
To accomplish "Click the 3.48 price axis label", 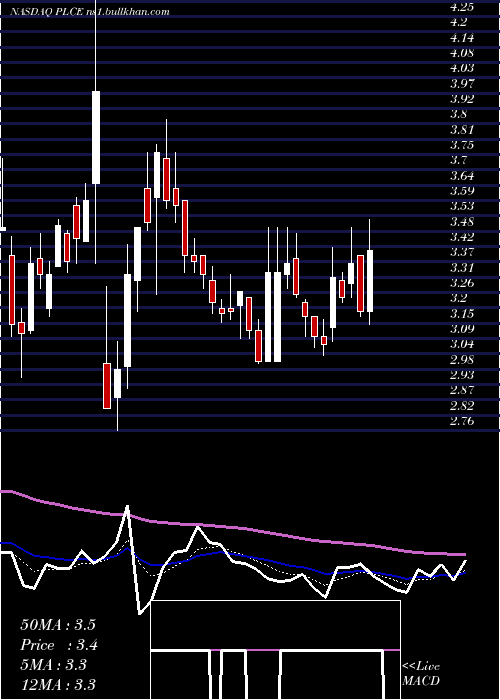I will [462, 222].
